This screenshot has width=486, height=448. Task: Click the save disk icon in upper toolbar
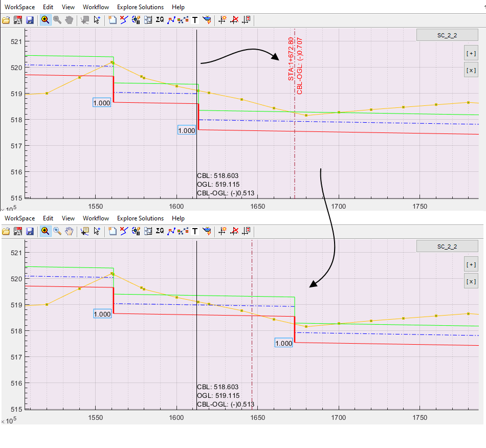[x=30, y=20]
